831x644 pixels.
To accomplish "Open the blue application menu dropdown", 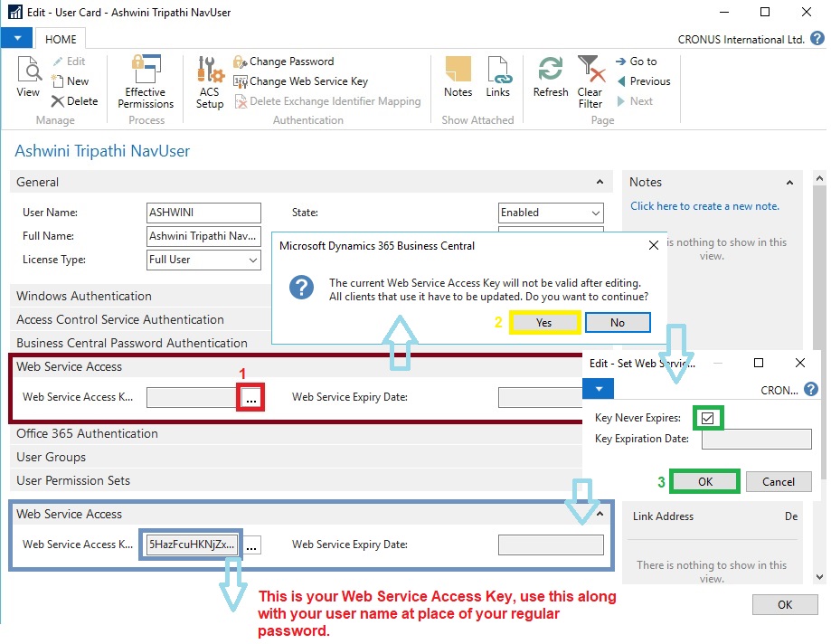I will 16,39.
